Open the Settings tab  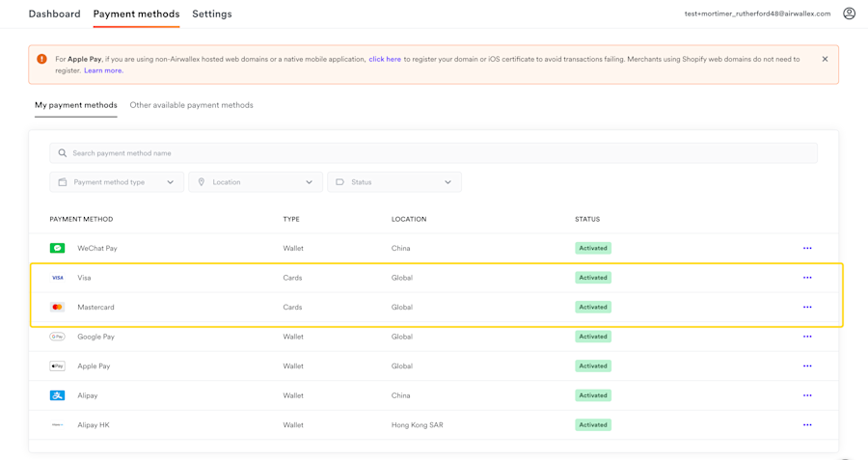212,14
